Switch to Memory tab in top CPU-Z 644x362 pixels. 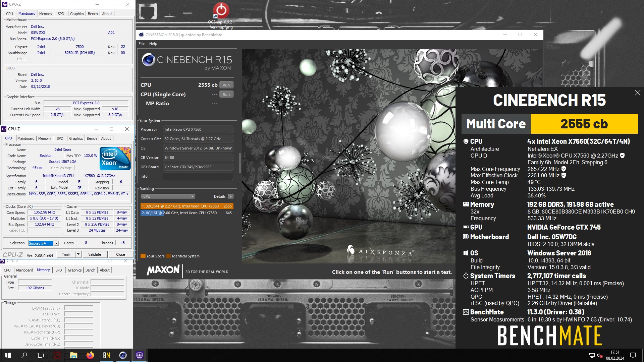[x=46, y=14]
